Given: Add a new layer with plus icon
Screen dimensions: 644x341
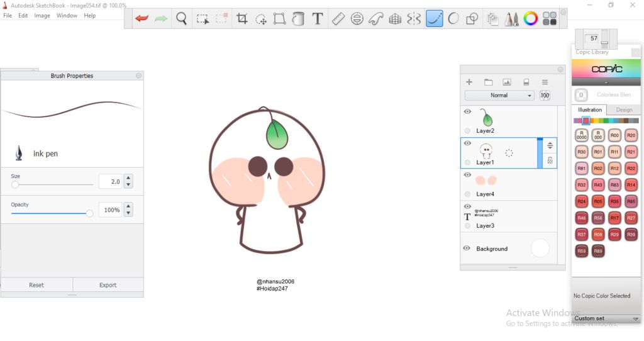Looking at the screenshot, I should pos(469,82).
